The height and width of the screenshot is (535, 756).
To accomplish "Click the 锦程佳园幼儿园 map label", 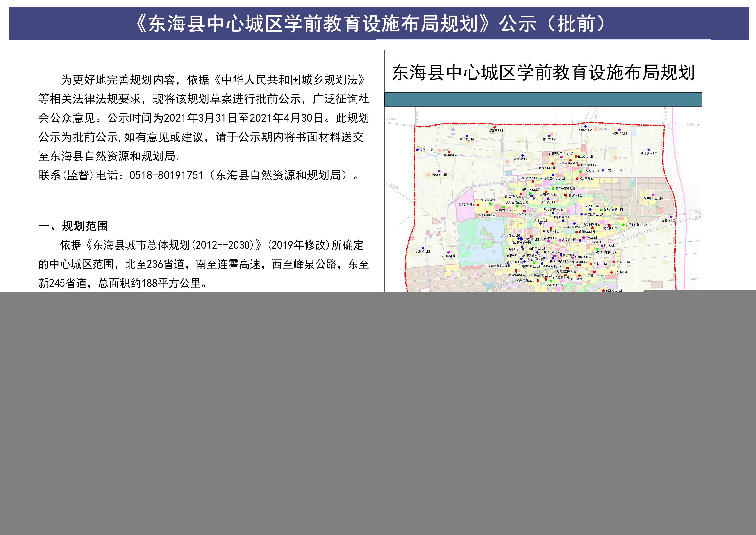I will pos(594,214).
